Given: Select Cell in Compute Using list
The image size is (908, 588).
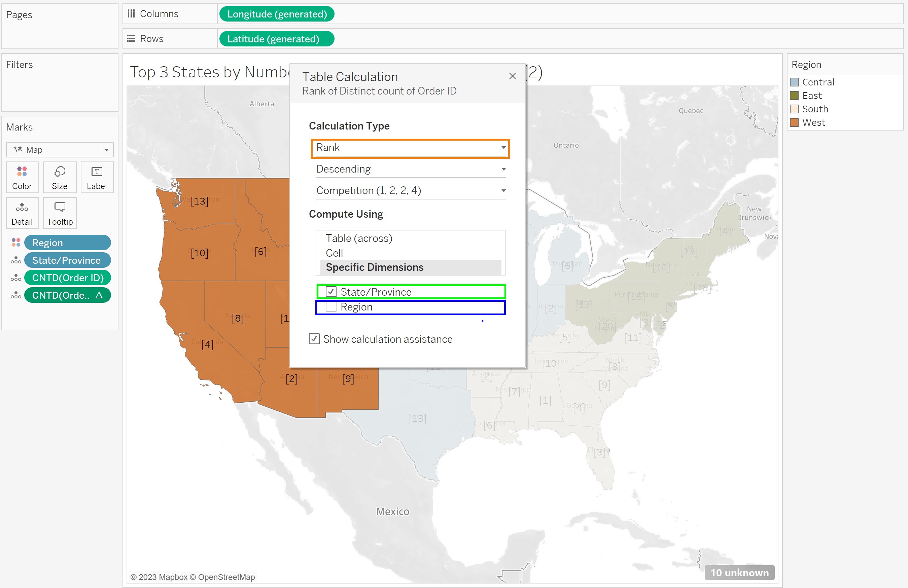Looking at the screenshot, I should pos(334,253).
